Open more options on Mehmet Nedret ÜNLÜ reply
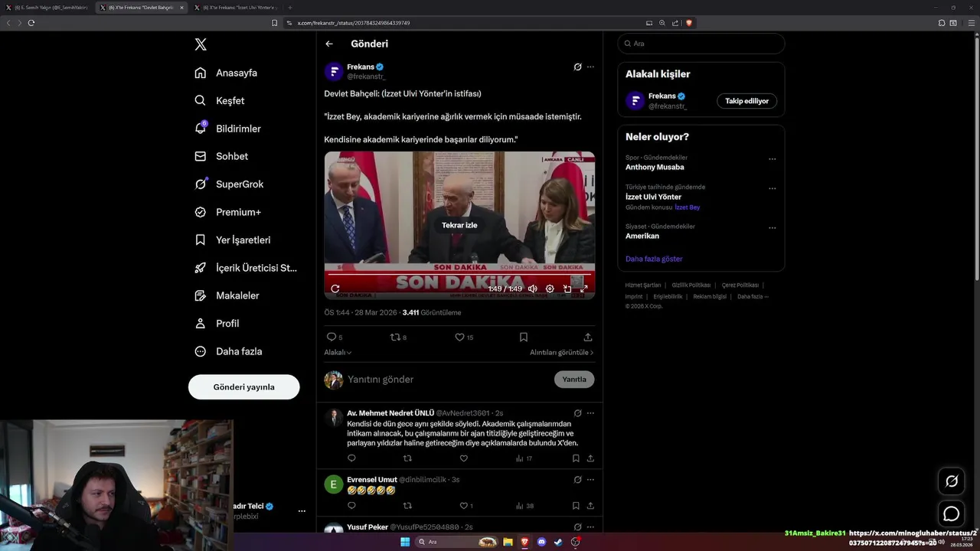 (590, 413)
